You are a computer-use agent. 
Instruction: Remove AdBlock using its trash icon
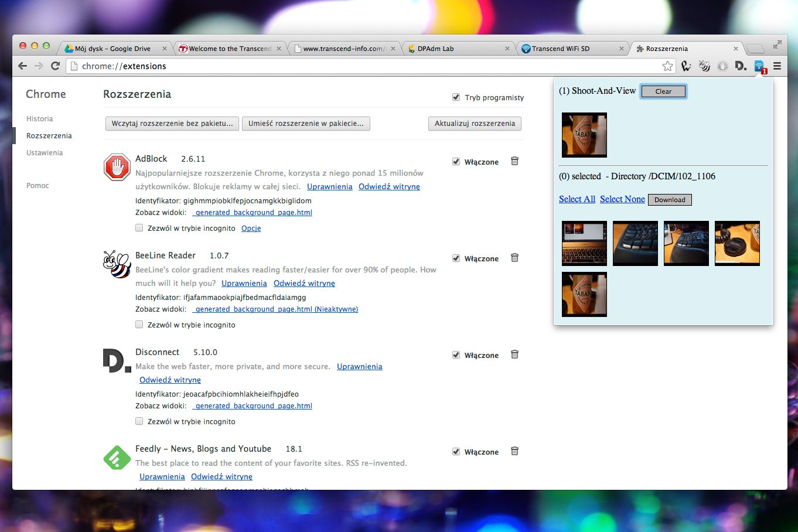point(514,161)
